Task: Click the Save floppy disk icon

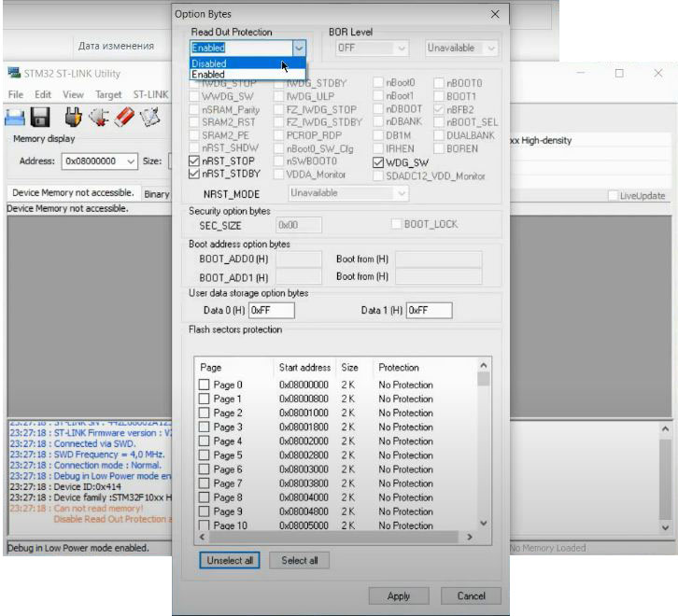Action: (40, 117)
